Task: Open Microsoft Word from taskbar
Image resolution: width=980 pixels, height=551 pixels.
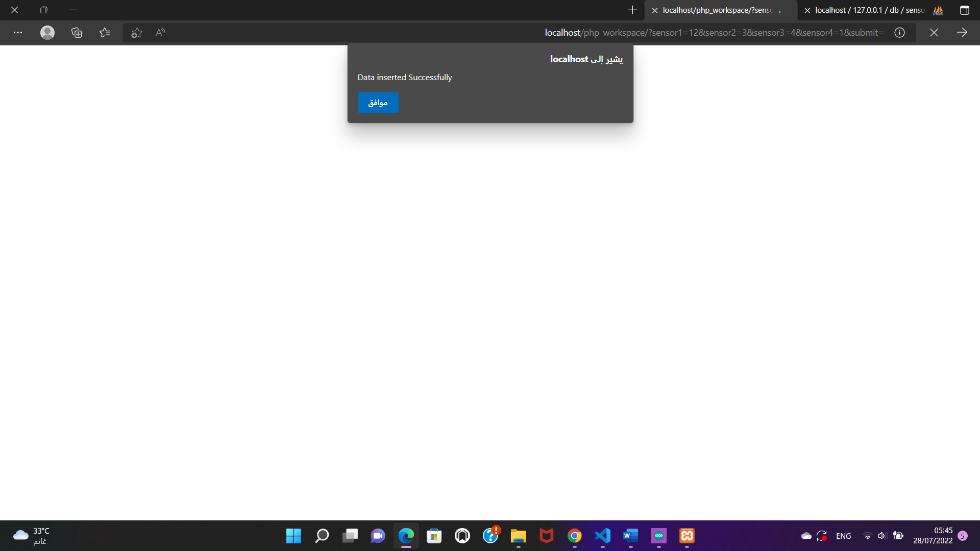Action: (x=630, y=536)
